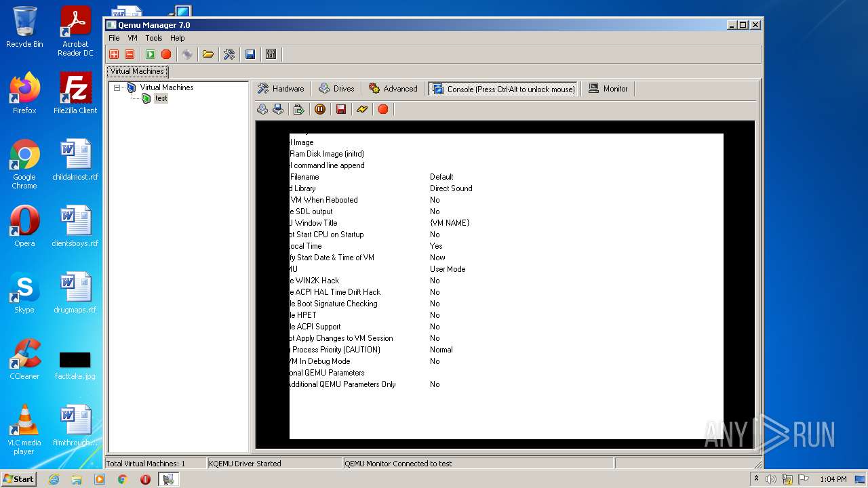Open Internet Explorer from the taskbar
Screen dimensions: 868x488
coord(54,479)
